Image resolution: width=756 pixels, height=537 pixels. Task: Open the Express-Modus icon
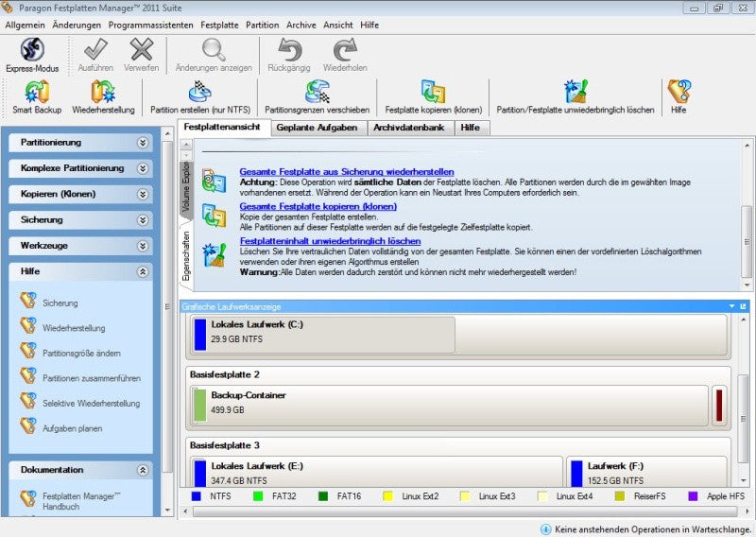tap(32, 50)
